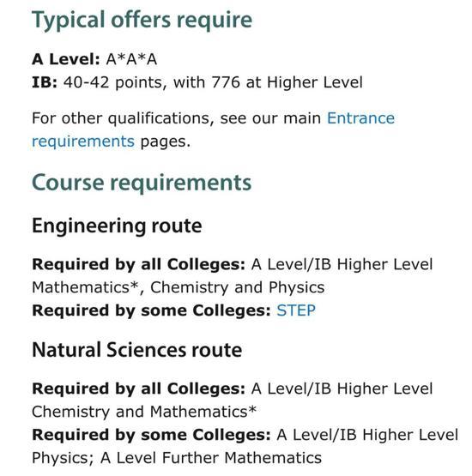Viewport: 472px width, 476px height.
Task: Click the "Typical offers require" heading
Action: click(142, 21)
